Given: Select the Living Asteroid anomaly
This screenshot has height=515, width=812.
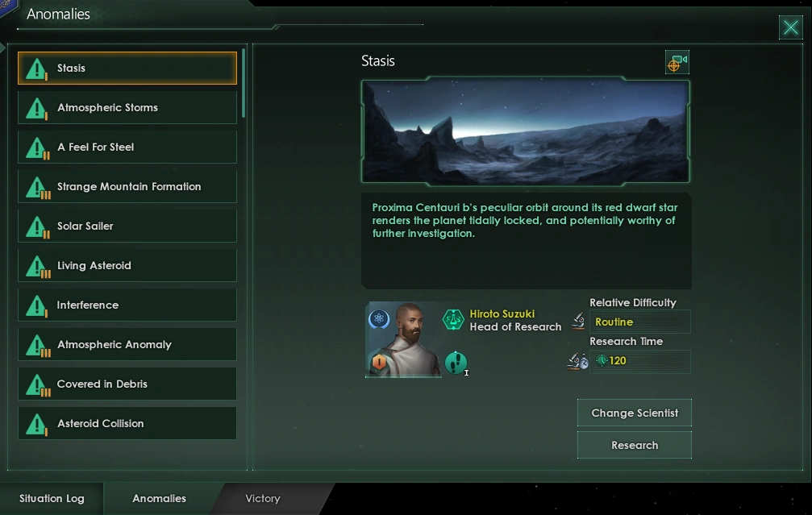Looking at the screenshot, I should tap(127, 265).
